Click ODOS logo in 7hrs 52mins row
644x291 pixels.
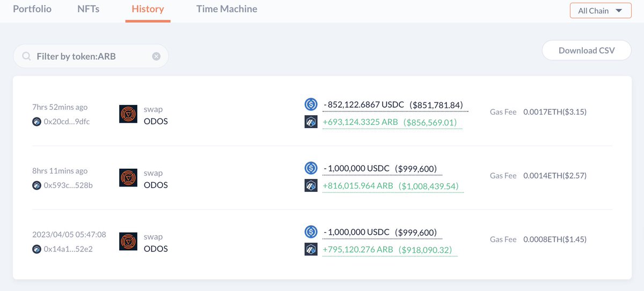click(x=128, y=114)
